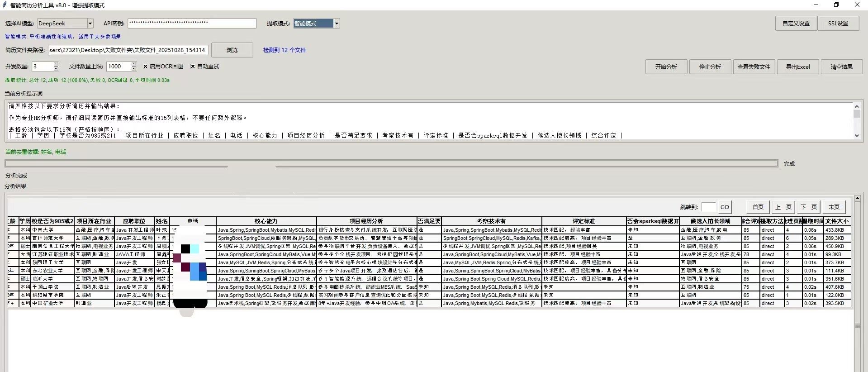Viewport: 868px width, 372px height.
Task: Select the 平顶山学院 cell
Action: tap(52, 287)
